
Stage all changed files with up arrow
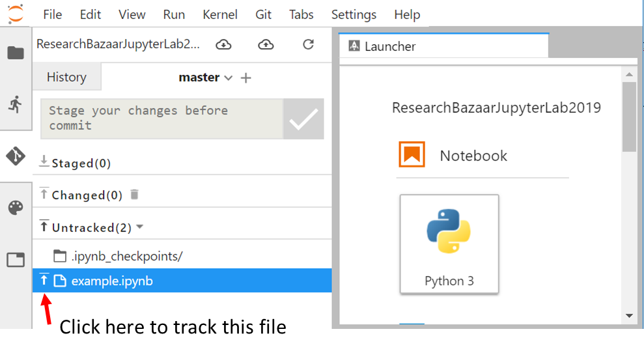(44, 193)
